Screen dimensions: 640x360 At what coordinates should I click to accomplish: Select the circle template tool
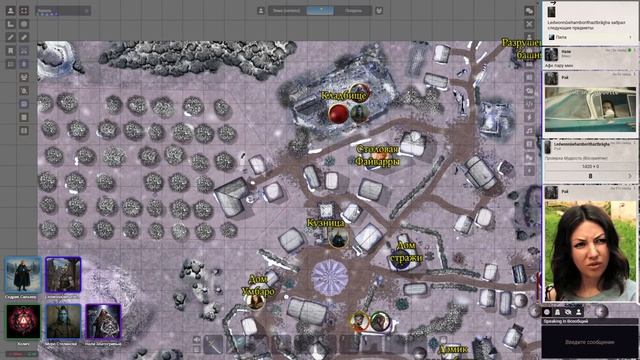pos(24,24)
